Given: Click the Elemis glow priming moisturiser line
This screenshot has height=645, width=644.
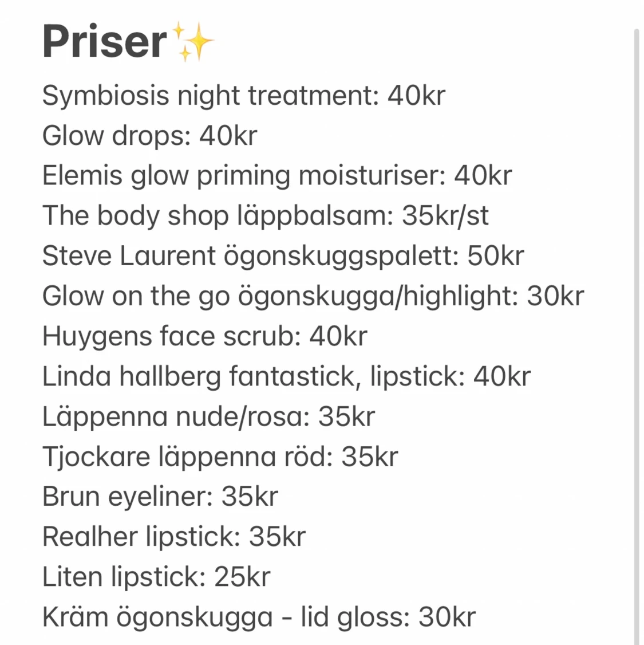Looking at the screenshot, I should click(x=277, y=176).
